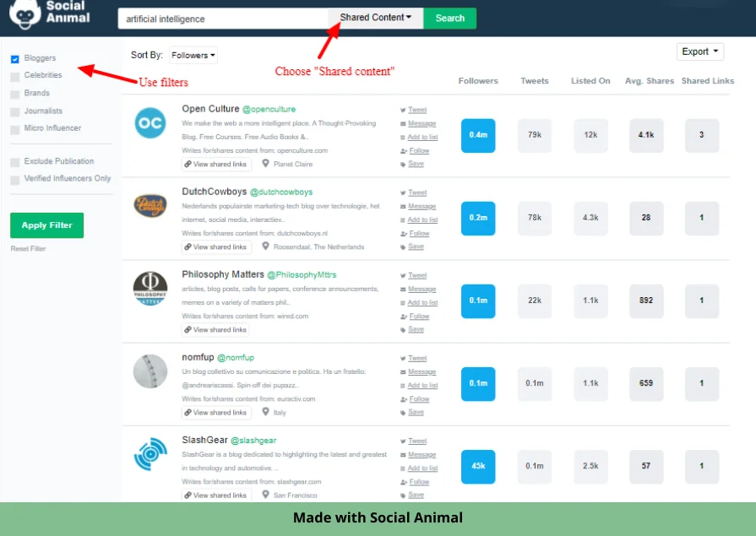Open the SlashGear profile avatar

pos(150,454)
